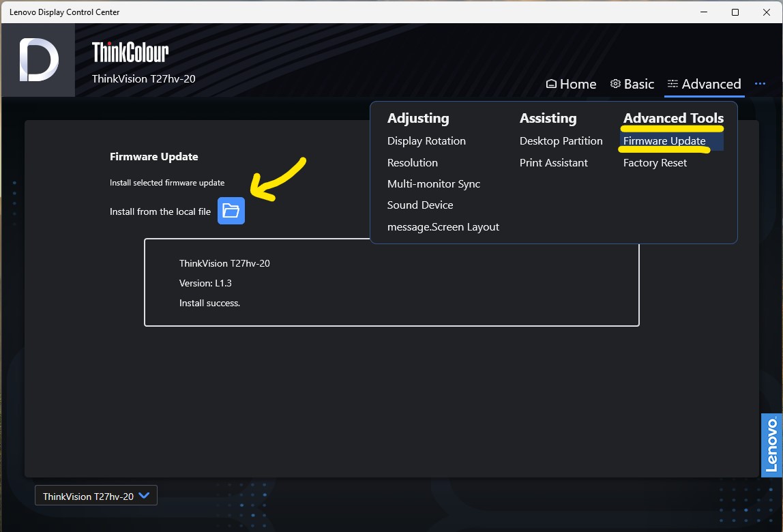The image size is (783, 532).
Task: Click the Lenovo Display Control Center D logo
Action: pyautogui.click(x=38, y=60)
